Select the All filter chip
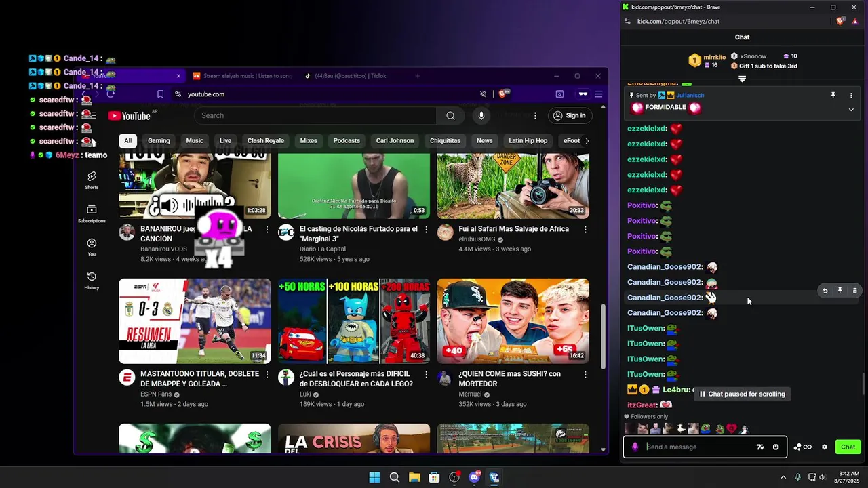Image resolution: width=868 pixels, height=488 pixels. pyautogui.click(x=127, y=140)
